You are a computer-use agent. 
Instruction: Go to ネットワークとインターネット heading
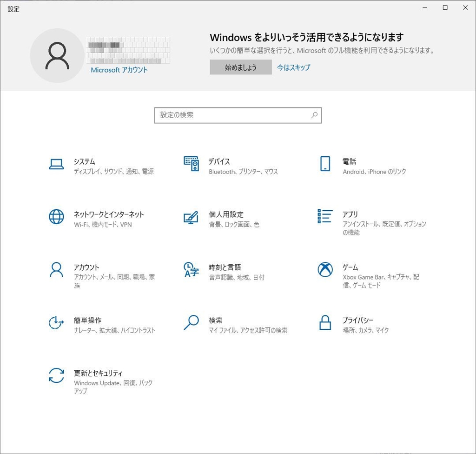109,214
